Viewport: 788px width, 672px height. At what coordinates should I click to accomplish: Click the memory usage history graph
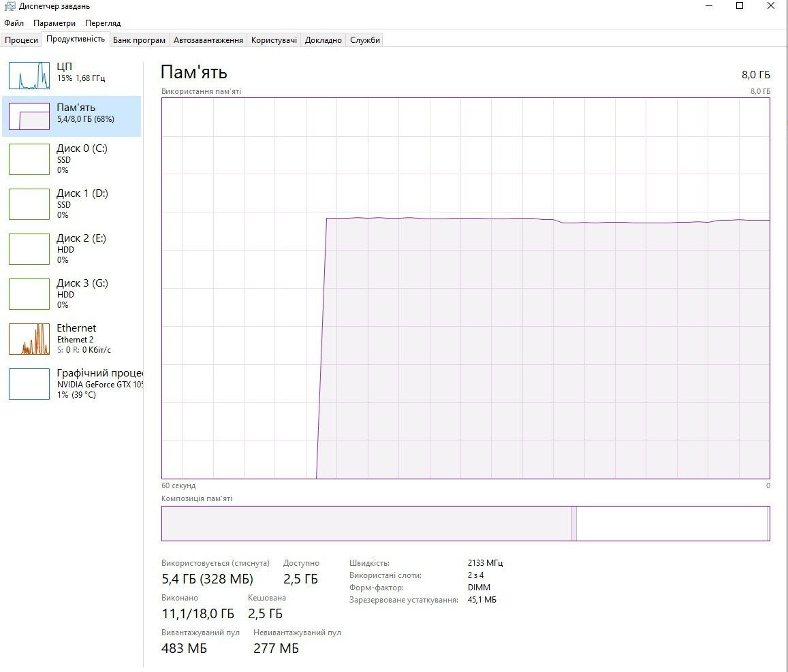[465, 288]
